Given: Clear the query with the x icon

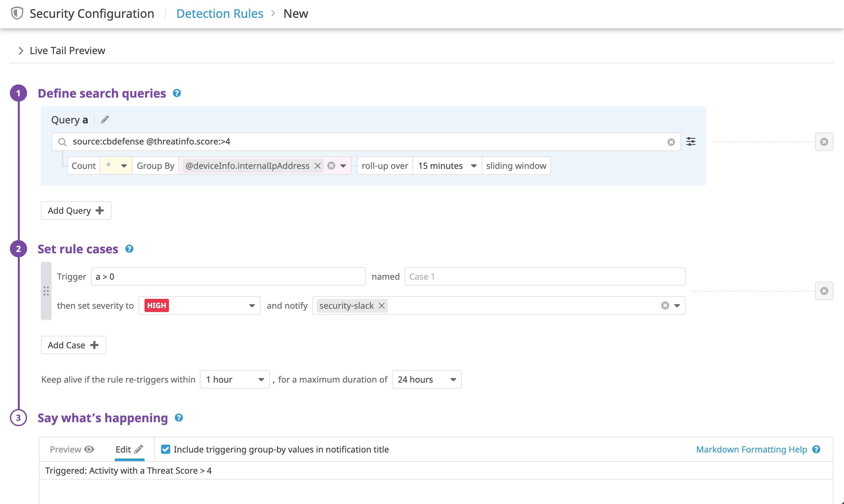Looking at the screenshot, I should [671, 142].
